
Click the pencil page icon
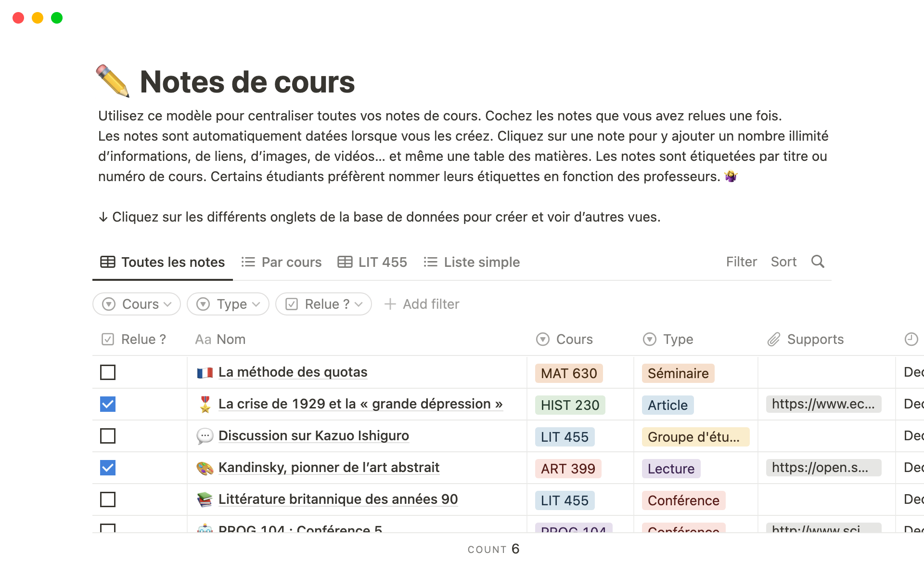click(x=113, y=81)
